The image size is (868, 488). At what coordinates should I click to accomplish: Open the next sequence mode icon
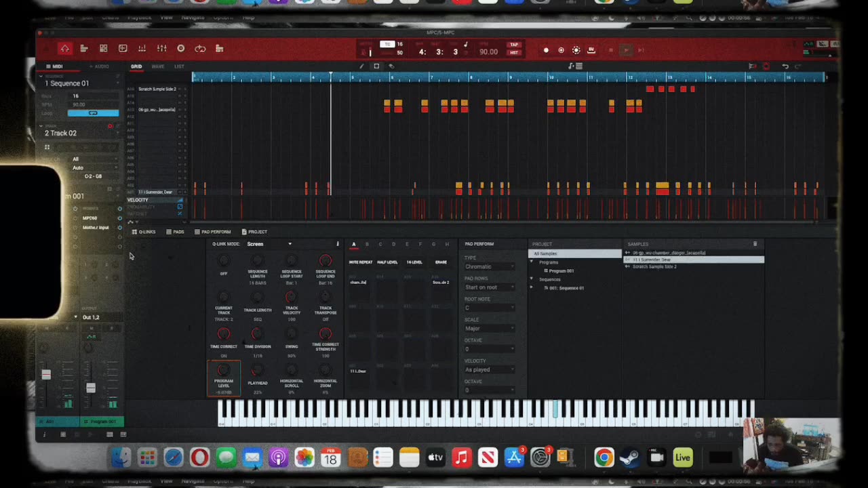click(x=219, y=49)
